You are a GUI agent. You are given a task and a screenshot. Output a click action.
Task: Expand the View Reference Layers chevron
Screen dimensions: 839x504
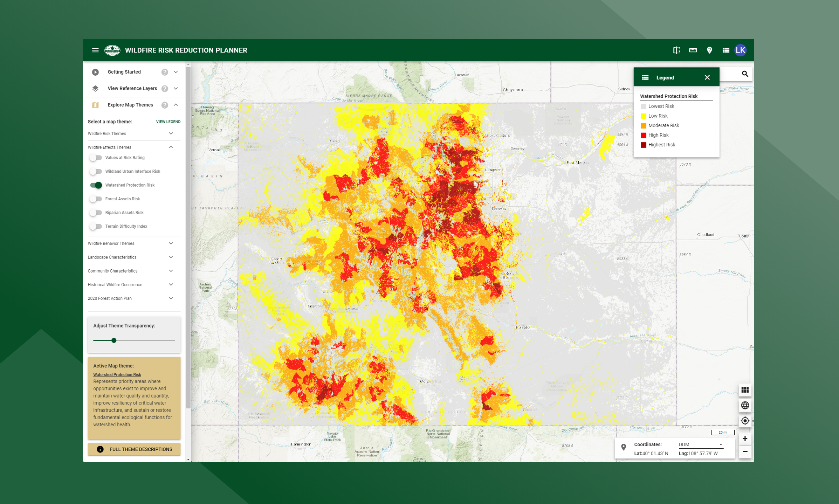[x=176, y=89]
